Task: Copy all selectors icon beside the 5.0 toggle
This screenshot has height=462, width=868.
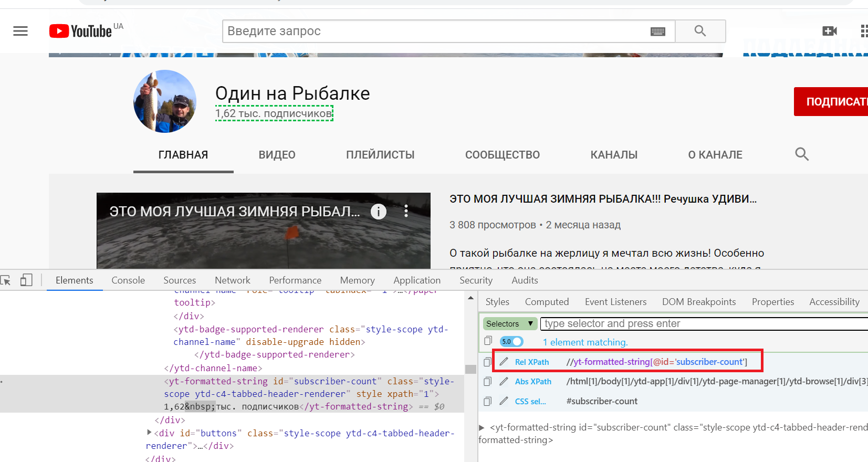Action: (x=488, y=341)
